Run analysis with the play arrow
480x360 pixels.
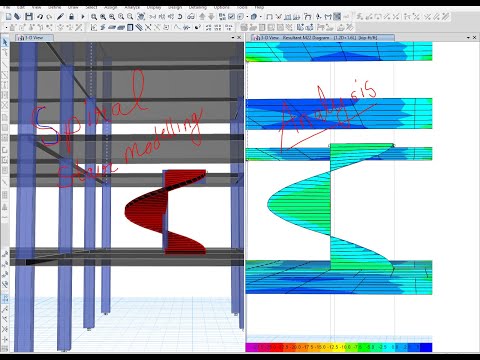point(82,16)
